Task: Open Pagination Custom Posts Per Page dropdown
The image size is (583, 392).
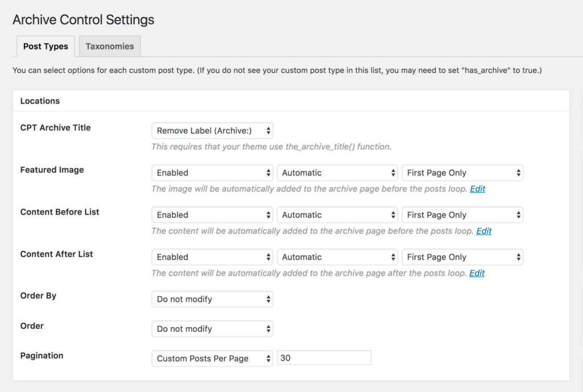Action: point(212,358)
